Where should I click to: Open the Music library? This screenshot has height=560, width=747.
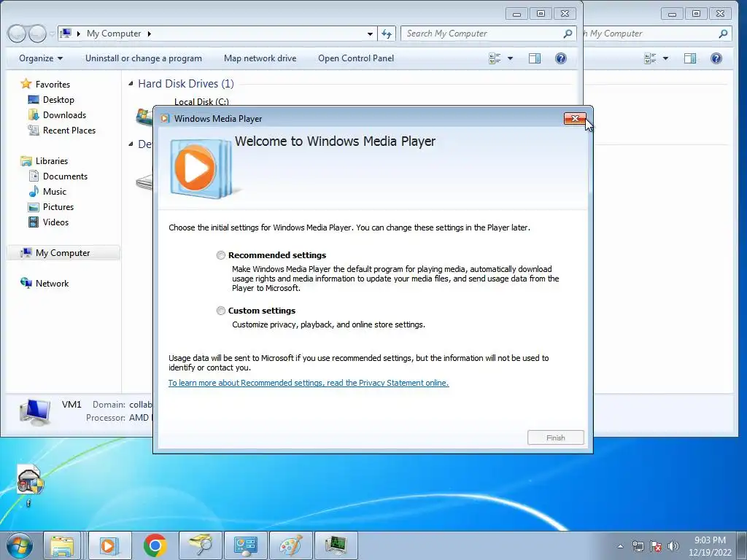coord(47,192)
